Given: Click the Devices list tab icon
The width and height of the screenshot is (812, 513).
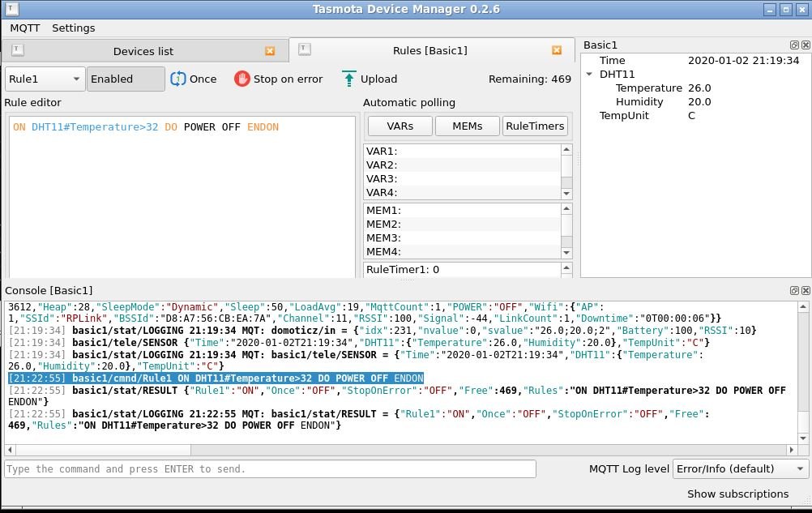Looking at the screenshot, I should (x=18, y=50).
